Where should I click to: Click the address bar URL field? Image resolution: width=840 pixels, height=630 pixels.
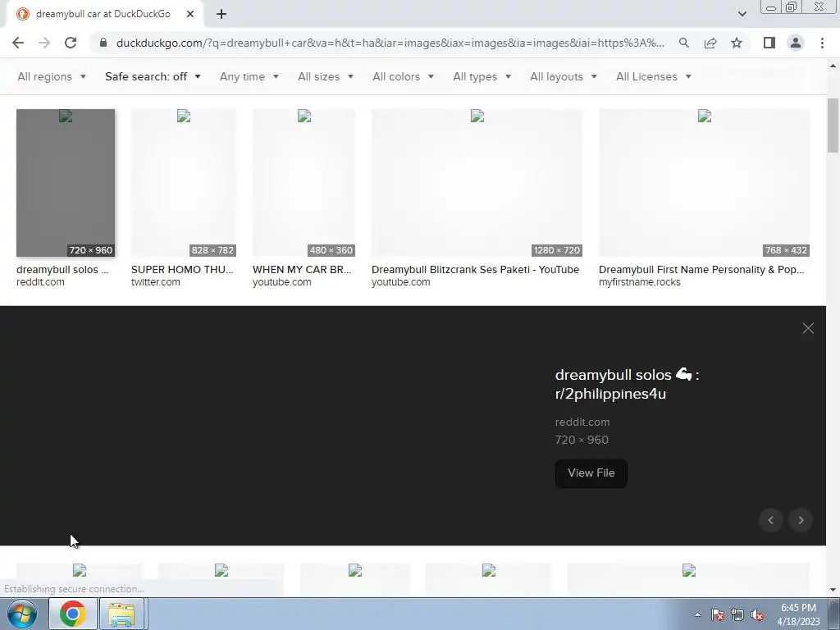[x=390, y=43]
